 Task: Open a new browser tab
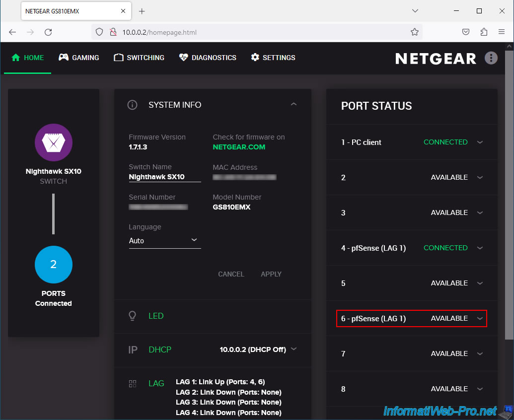pos(142,11)
